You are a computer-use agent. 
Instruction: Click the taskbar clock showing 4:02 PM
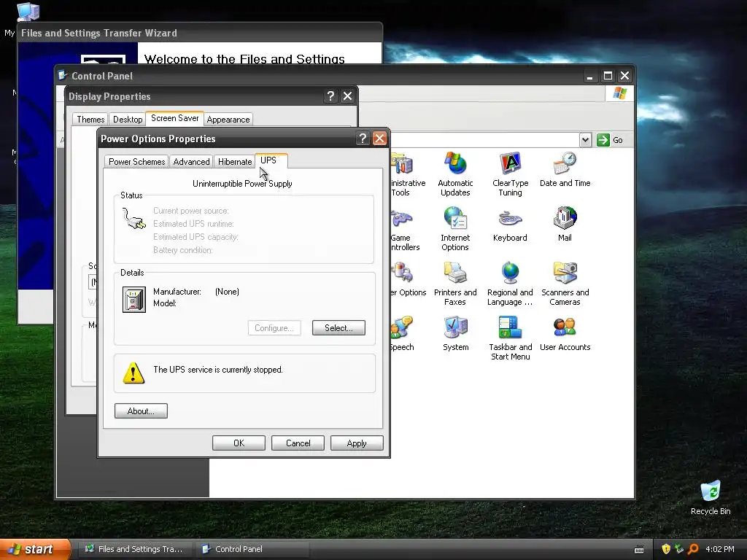720,549
